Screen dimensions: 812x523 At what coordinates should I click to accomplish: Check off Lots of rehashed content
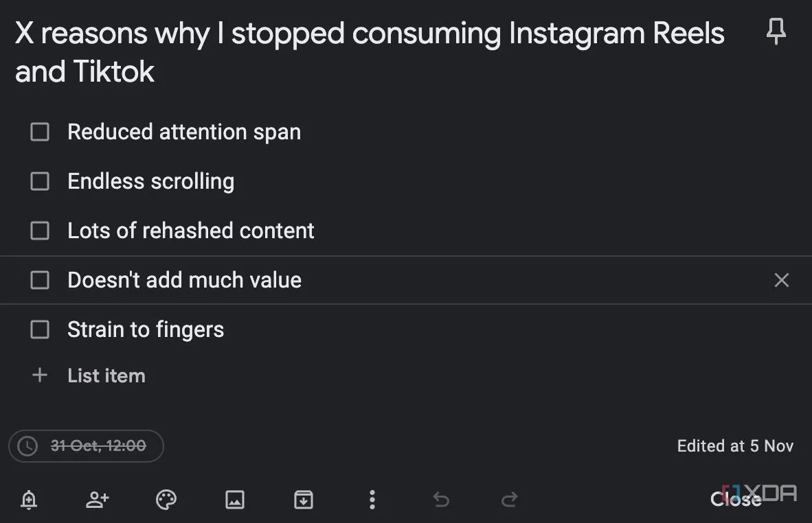pyautogui.click(x=40, y=231)
